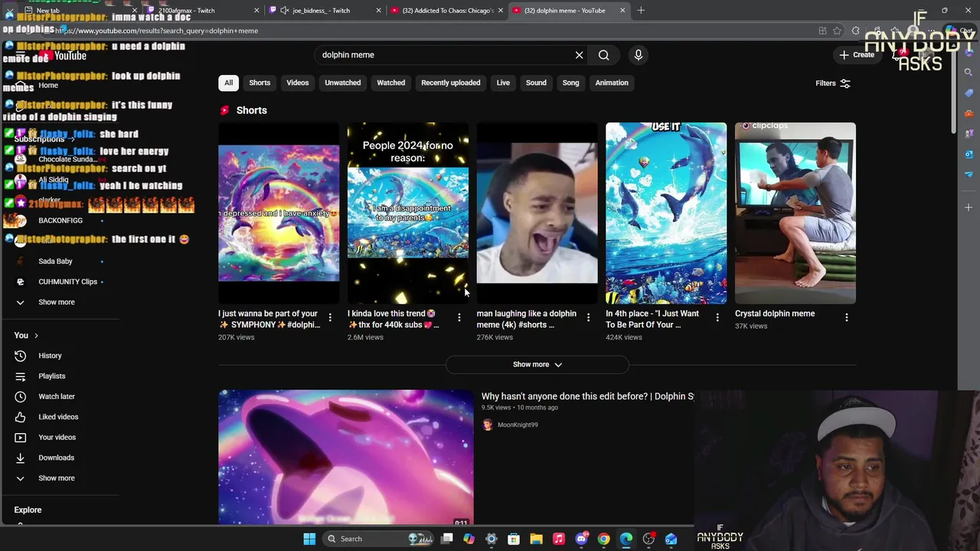Play the 'man laughing like a dolphin' short thumbnail
The height and width of the screenshot is (551, 980).
point(537,213)
